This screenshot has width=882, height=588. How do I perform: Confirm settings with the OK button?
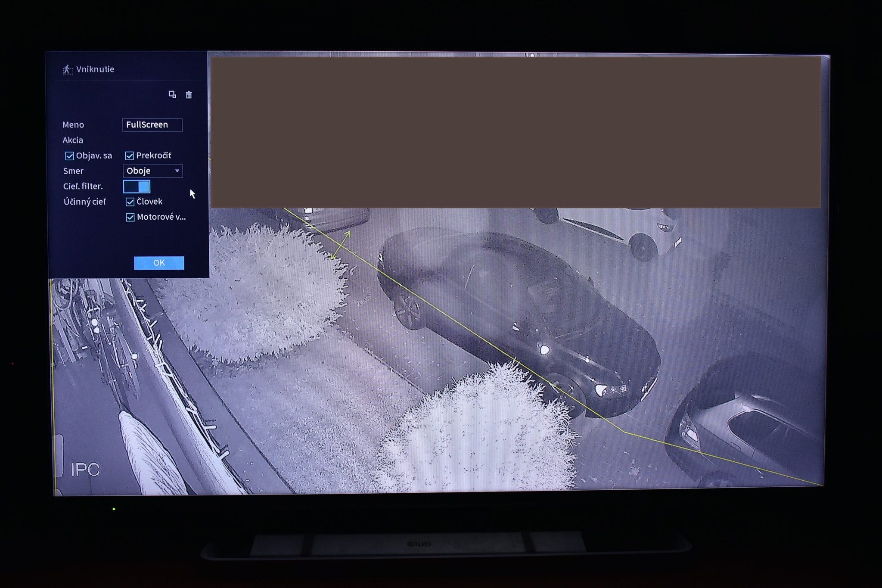coord(159,263)
